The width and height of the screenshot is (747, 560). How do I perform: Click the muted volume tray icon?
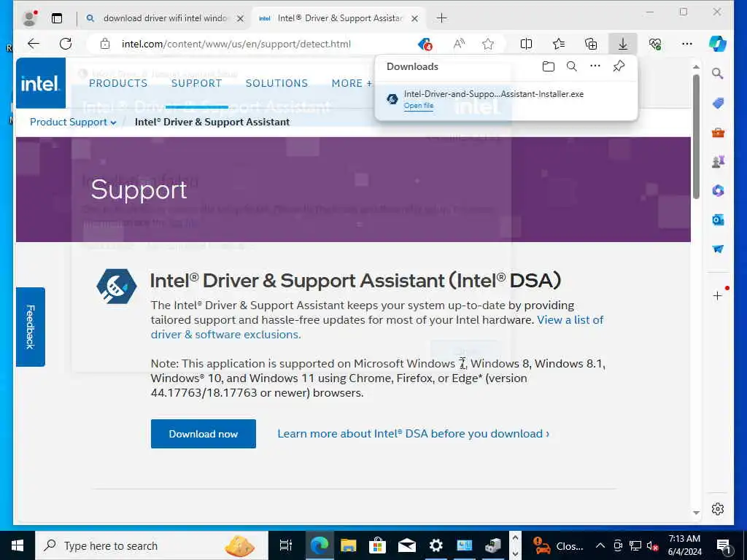click(653, 545)
